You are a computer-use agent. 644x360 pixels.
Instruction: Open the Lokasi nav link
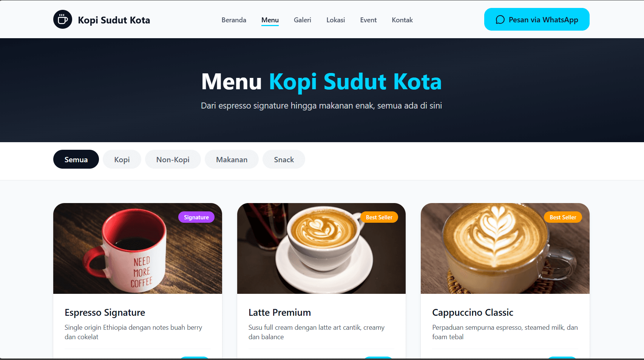(x=336, y=20)
